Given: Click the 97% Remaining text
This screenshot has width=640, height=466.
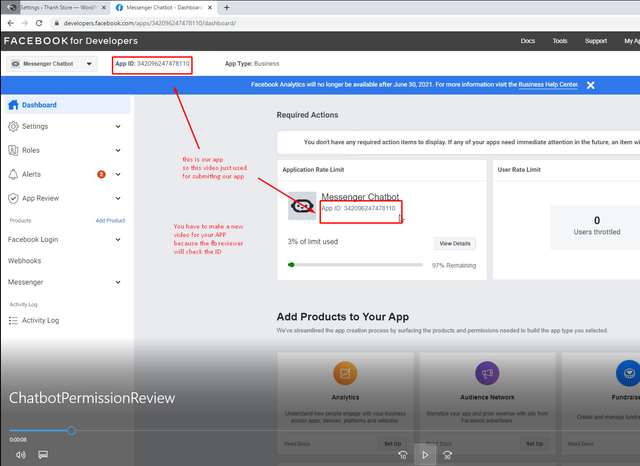Looking at the screenshot, I should pyautogui.click(x=454, y=266).
